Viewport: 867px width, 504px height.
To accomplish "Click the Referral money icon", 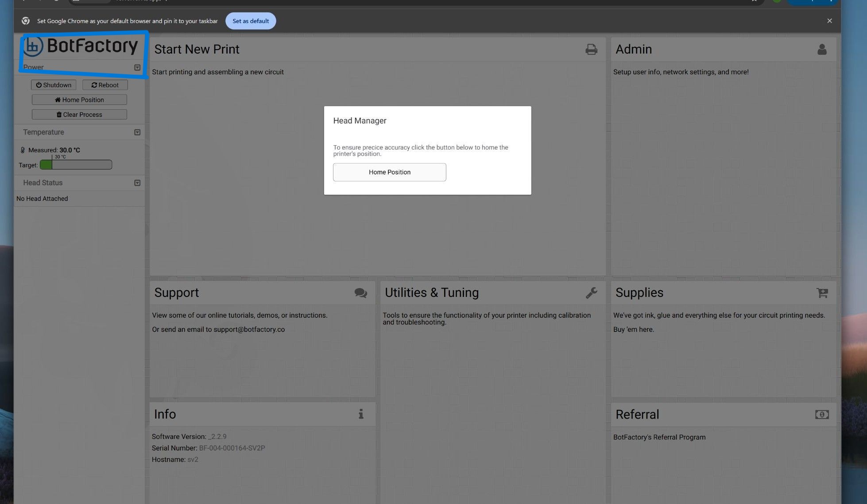I will click(x=822, y=415).
